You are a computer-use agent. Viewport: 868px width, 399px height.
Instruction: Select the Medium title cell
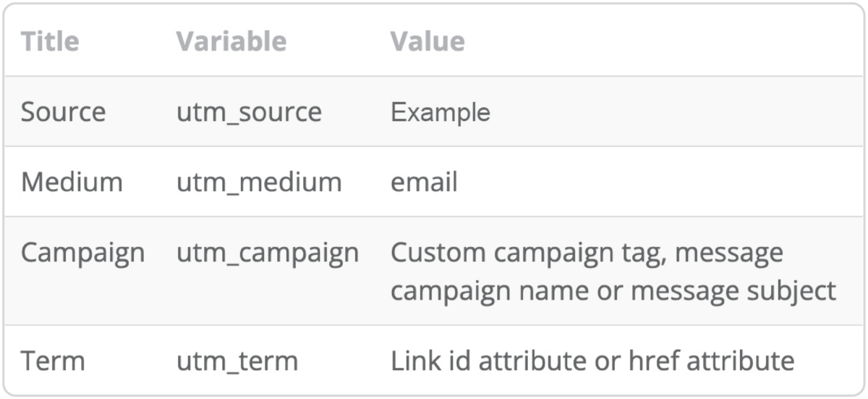point(72,182)
